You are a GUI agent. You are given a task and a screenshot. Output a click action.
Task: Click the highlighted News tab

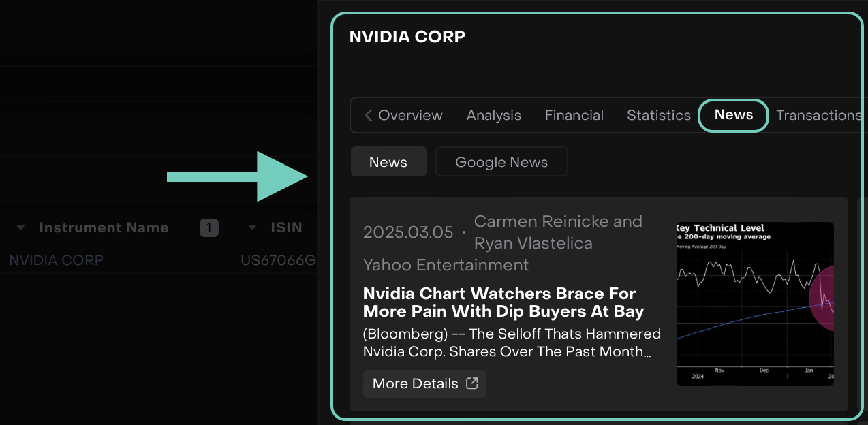[733, 115]
